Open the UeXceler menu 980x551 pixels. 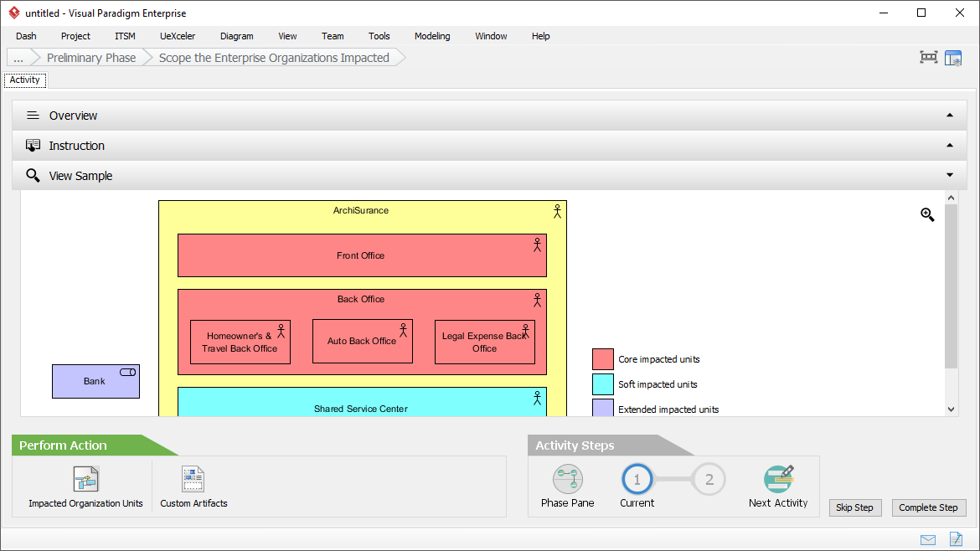(x=178, y=36)
